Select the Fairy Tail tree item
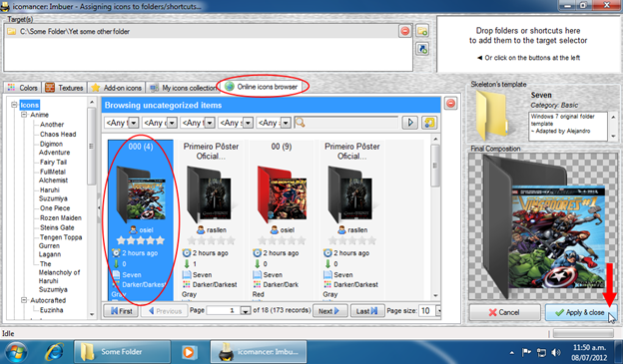The width and height of the screenshot is (623, 364). 53,162
